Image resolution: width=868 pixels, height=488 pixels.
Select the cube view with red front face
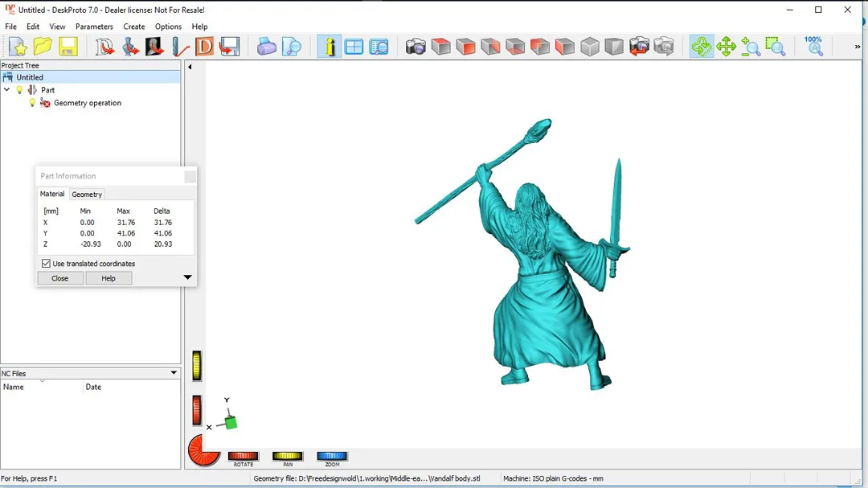[x=465, y=47]
